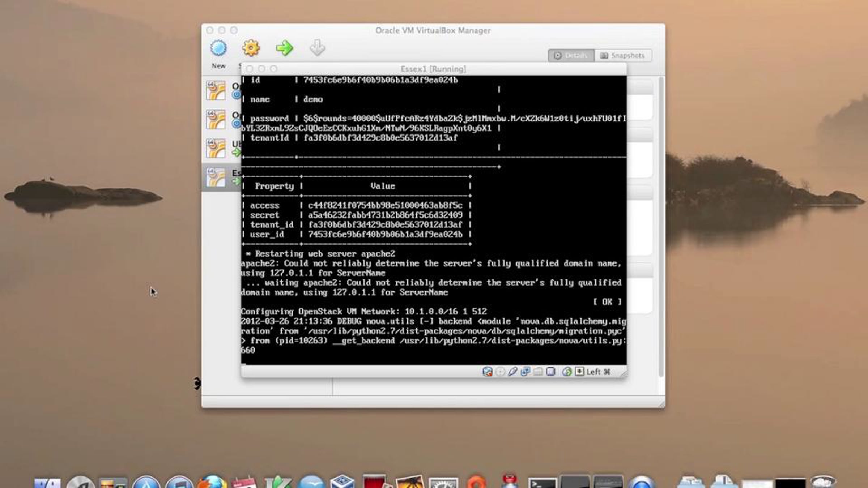Image resolution: width=868 pixels, height=488 pixels.
Task: Click the 'Property' column header in terminal
Action: click(x=274, y=186)
